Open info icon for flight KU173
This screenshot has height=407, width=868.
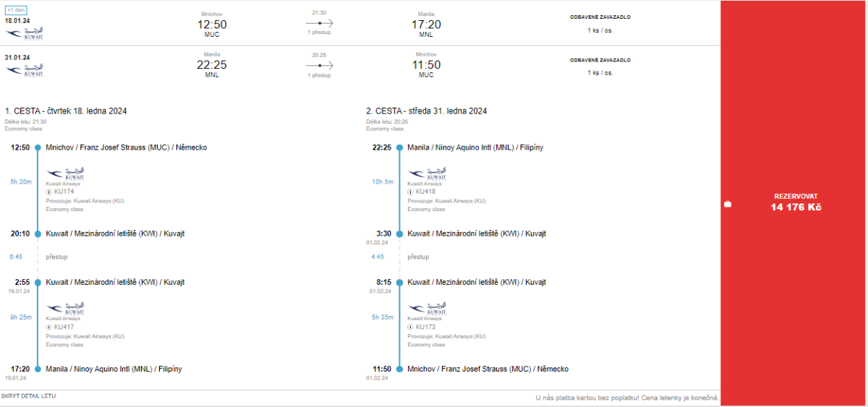tap(411, 327)
